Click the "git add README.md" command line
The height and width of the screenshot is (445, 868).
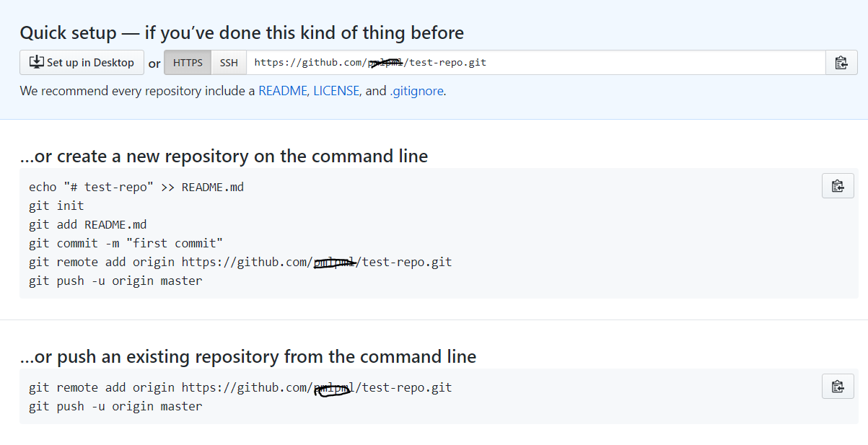(88, 224)
